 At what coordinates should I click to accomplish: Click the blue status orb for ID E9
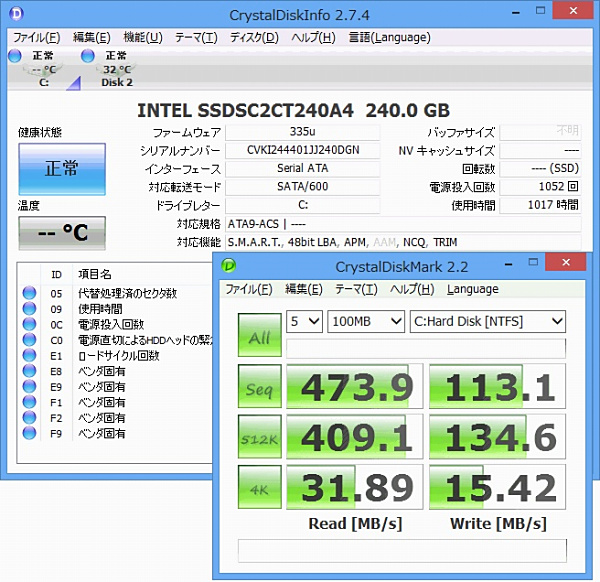29,386
